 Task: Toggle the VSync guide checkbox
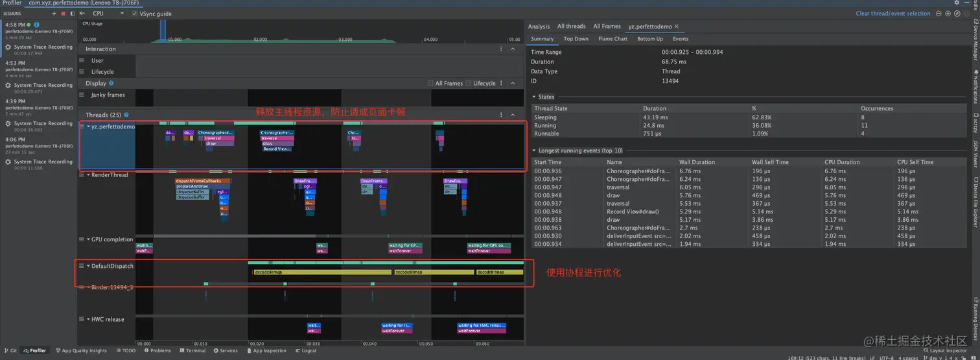[x=134, y=14]
